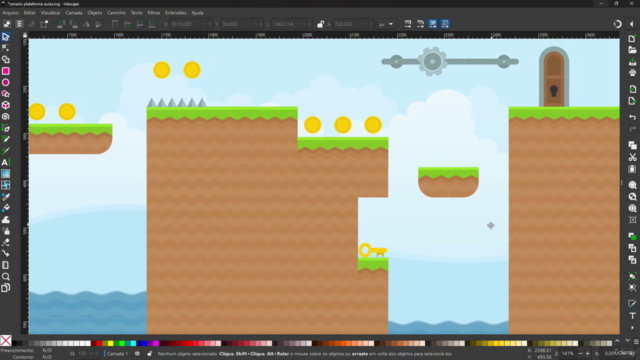Open the Objeto menu
The height and width of the screenshot is (360, 640).
95,13
